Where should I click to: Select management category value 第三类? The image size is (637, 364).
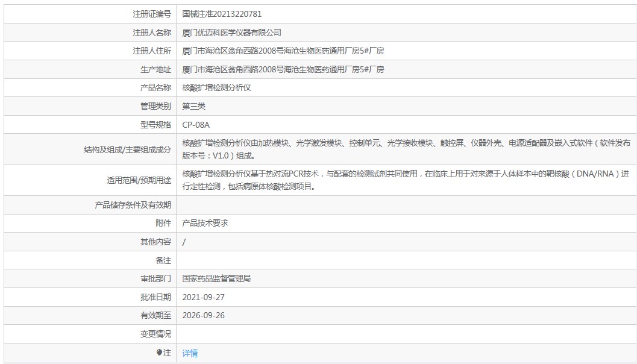pos(194,107)
